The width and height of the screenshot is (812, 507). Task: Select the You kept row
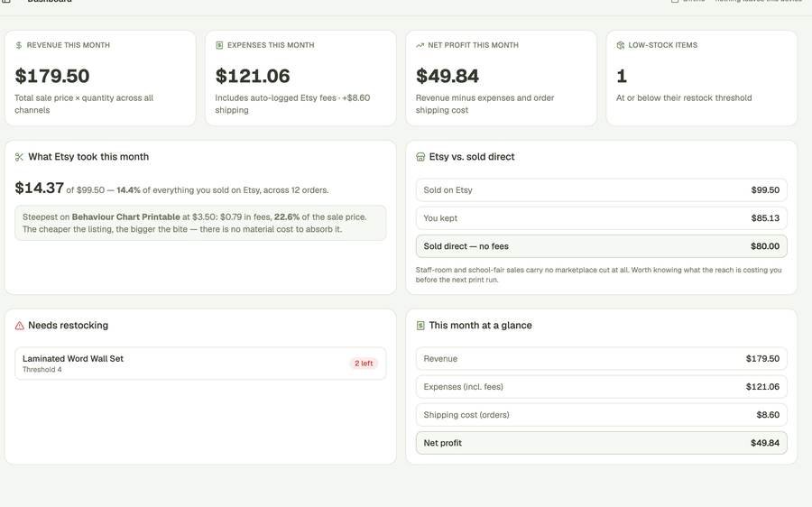[601, 218]
